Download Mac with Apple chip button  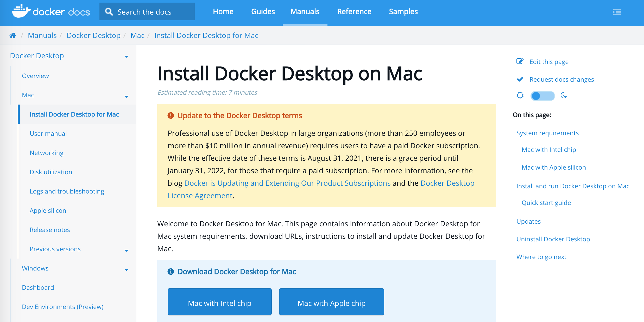pyautogui.click(x=332, y=302)
